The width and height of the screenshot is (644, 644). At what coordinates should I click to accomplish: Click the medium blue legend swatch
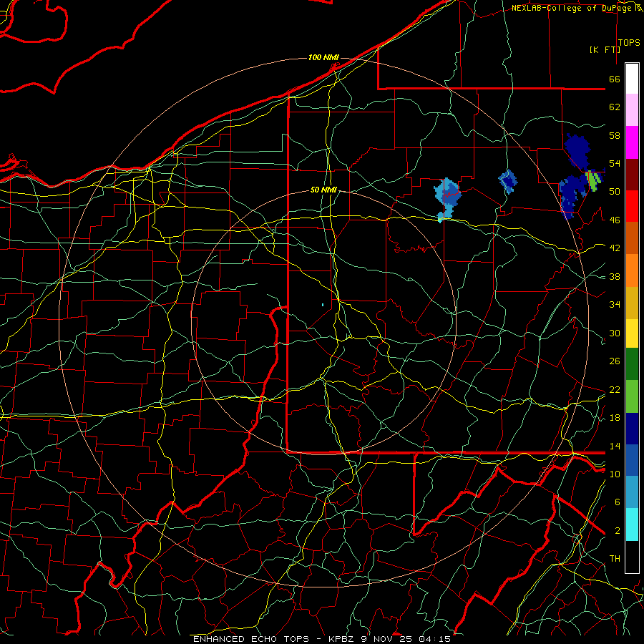point(632,460)
